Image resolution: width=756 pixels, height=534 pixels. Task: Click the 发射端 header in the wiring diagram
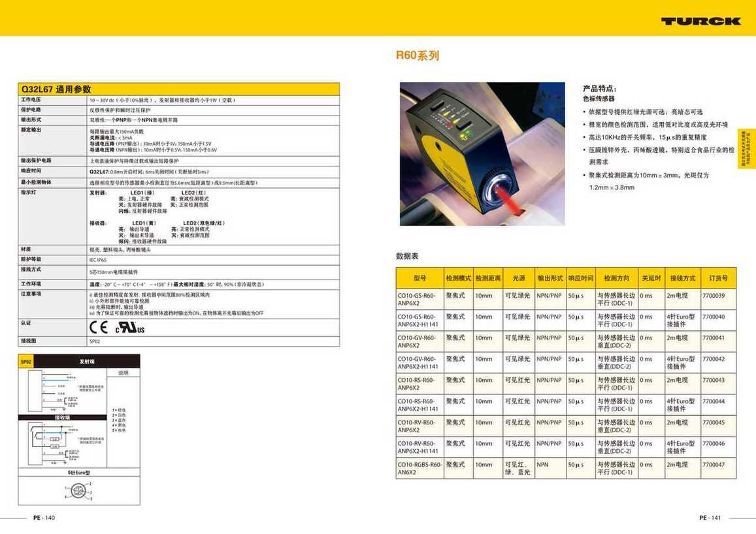click(87, 362)
